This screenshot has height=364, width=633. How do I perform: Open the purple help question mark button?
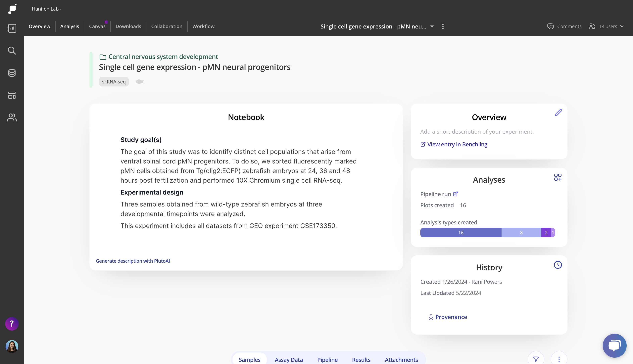[12, 324]
